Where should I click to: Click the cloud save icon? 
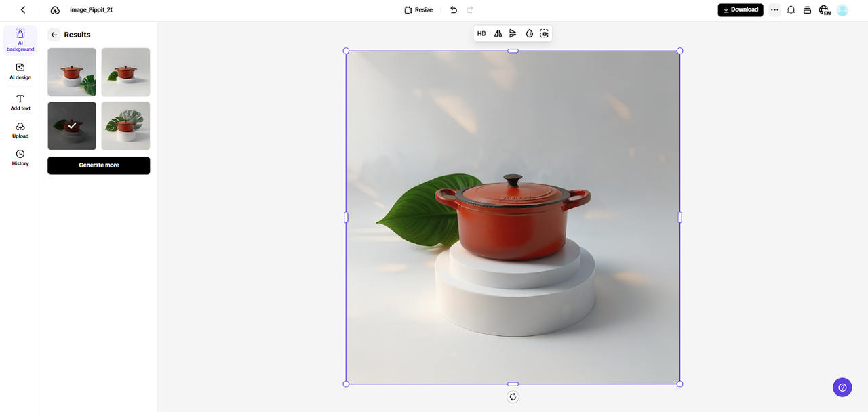point(55,10)
